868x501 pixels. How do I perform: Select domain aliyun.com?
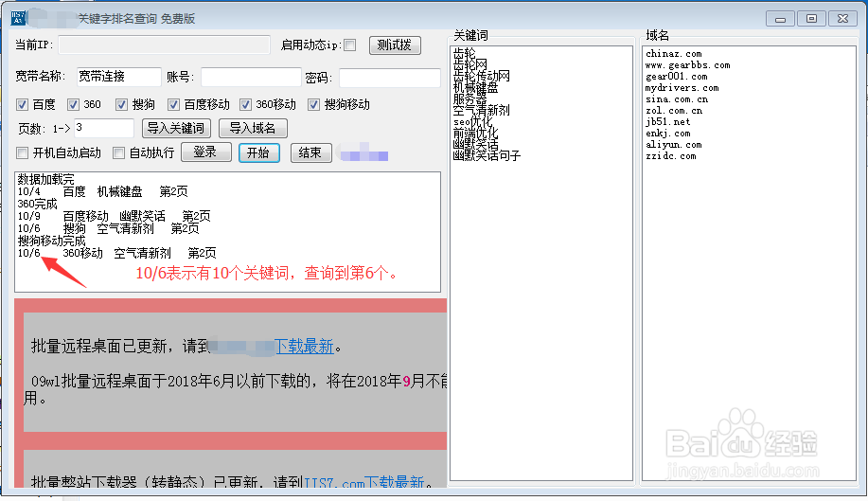(674, 145)
